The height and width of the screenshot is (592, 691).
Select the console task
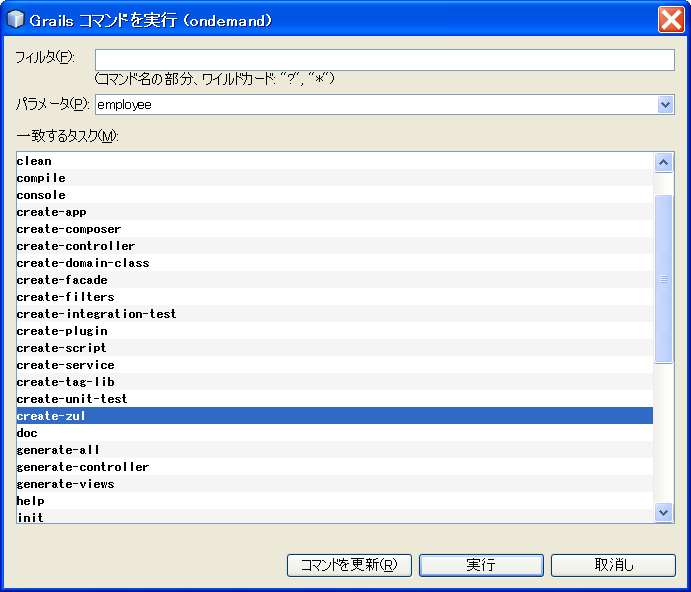[x=334, y=195]
